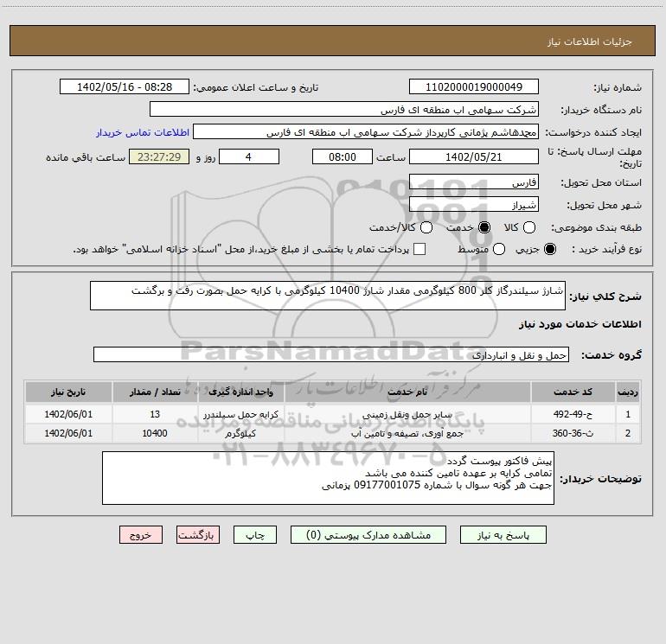Click the خروج exit button

pos(141,535)
